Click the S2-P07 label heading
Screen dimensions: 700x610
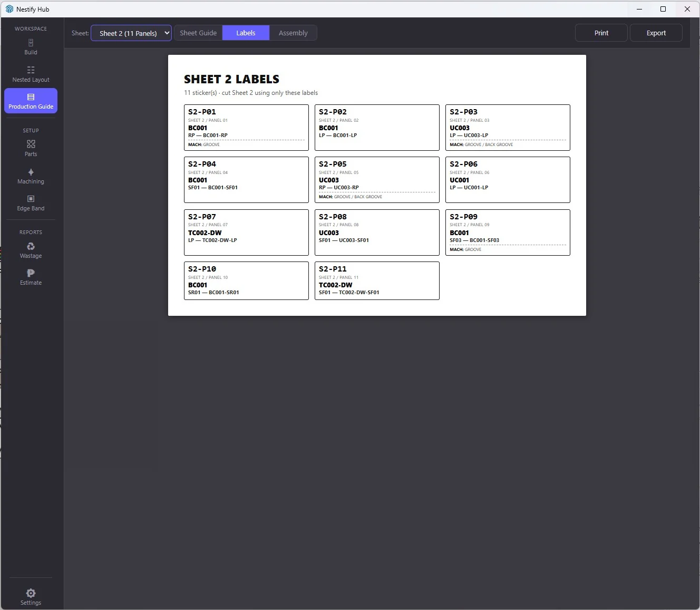pos(202,217)
